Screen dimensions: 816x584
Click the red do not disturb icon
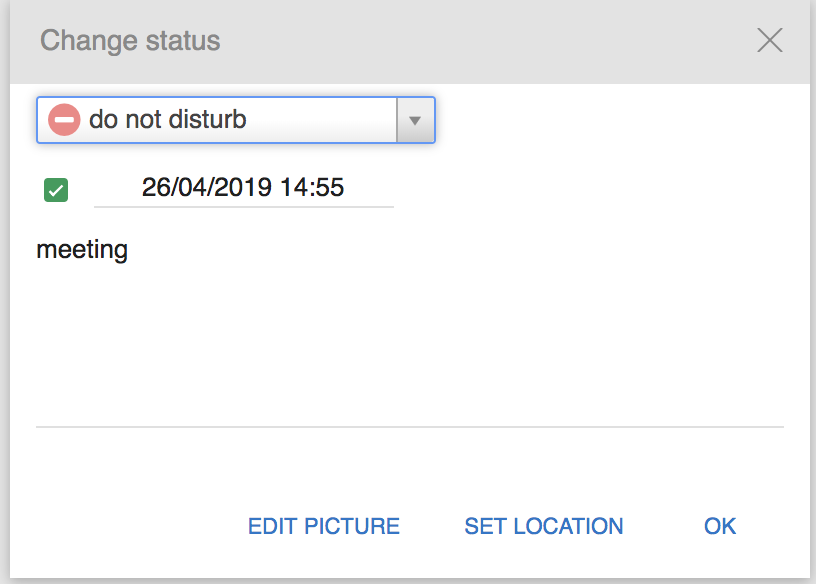coord(64,120)
